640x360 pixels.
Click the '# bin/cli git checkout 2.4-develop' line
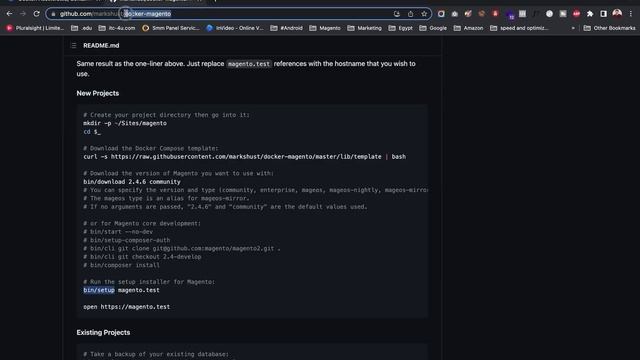tap(142, 257)
